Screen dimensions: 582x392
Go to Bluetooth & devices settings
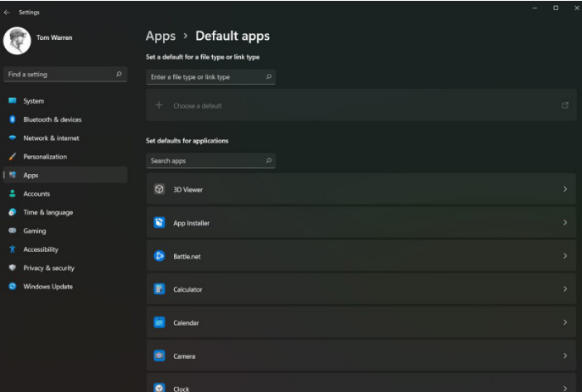tap(52, 120)
